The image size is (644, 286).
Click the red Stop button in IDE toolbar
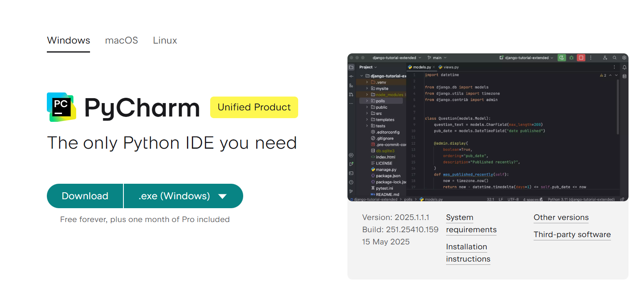click(x=581, y=58)
